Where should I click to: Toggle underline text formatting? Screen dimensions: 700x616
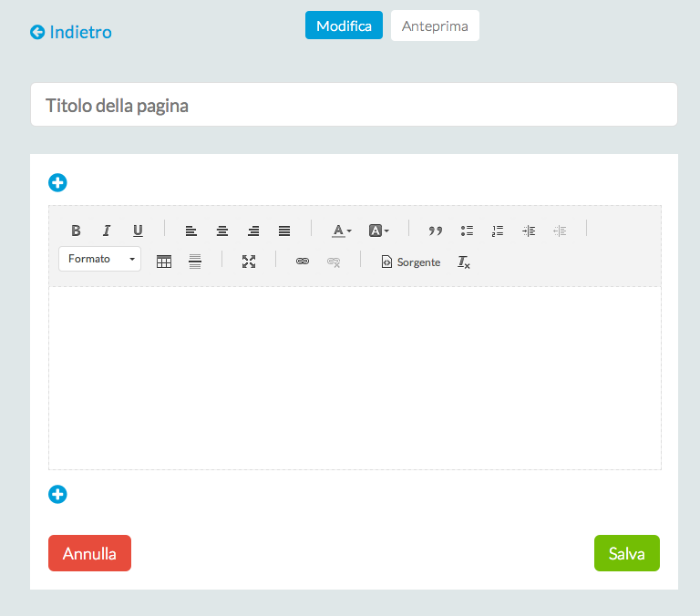[x=138, y=231]
